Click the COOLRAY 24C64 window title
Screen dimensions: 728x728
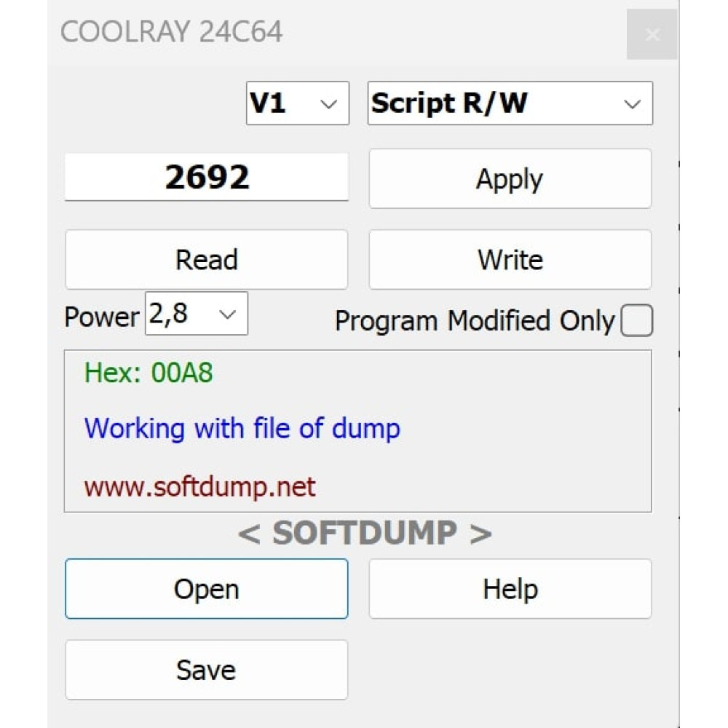tap(171, 31)
